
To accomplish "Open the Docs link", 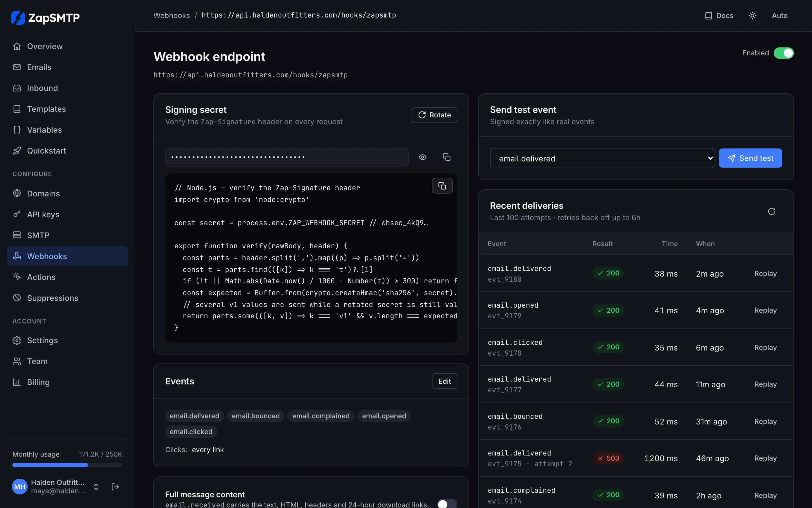I will pos(719,16).
